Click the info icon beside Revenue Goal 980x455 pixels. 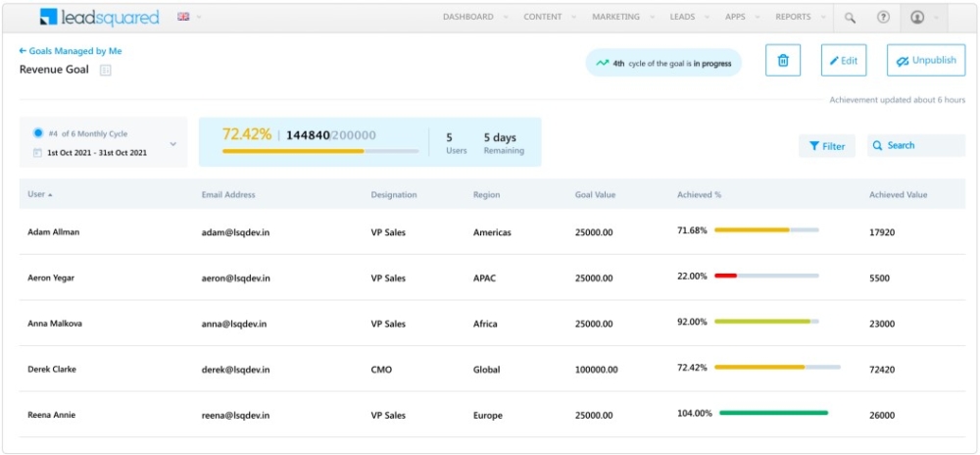(x=106, y=70)
